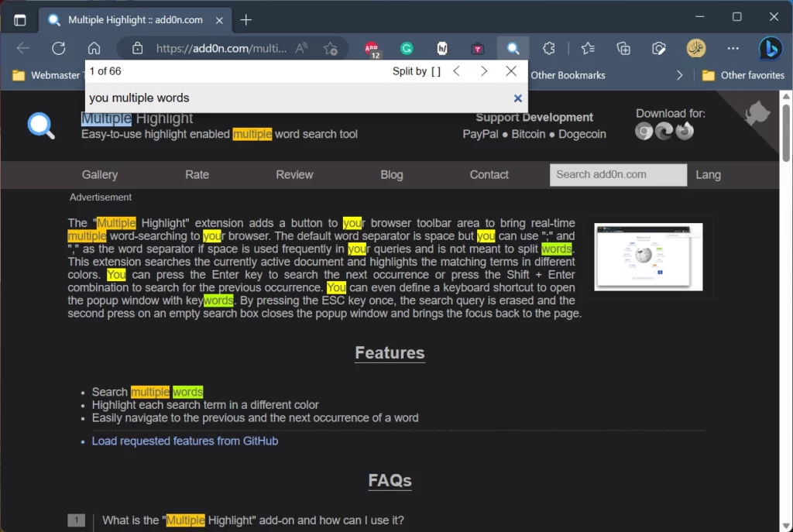Viewport: 793px width, 532px height.
Task: Click the vertical page scrollbar thumb
Action: pyautogui.click(x=786, y=132)
